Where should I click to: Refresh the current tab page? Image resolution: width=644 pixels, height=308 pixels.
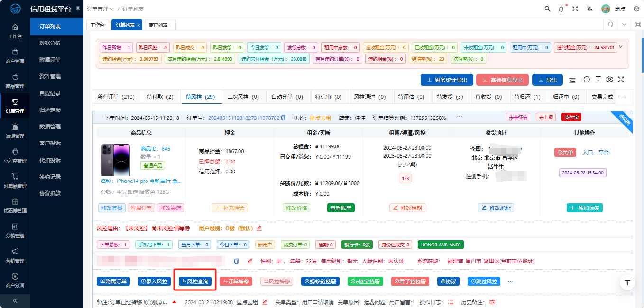click(x=611, y=24)
